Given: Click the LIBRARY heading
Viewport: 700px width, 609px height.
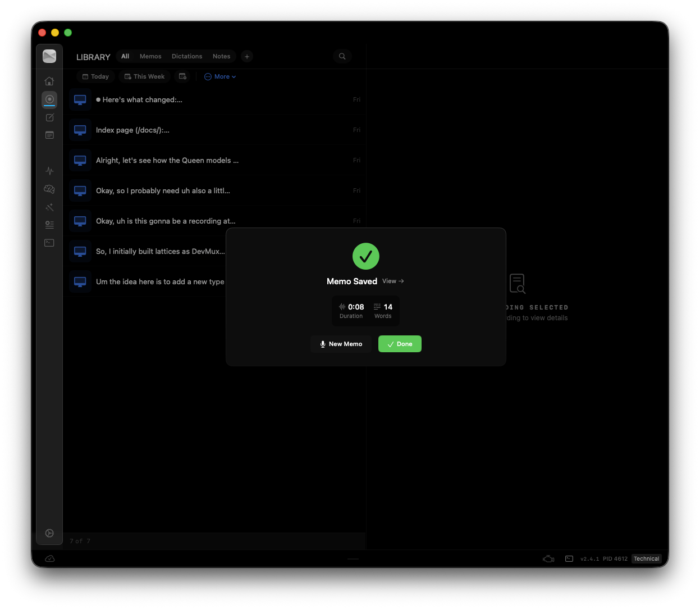Looking at the screenshot, I should (x=93, y=57).
